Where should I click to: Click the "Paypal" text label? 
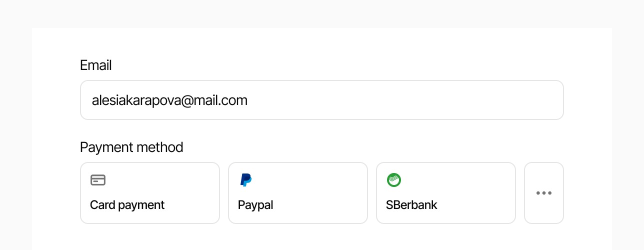pos(255,205)
